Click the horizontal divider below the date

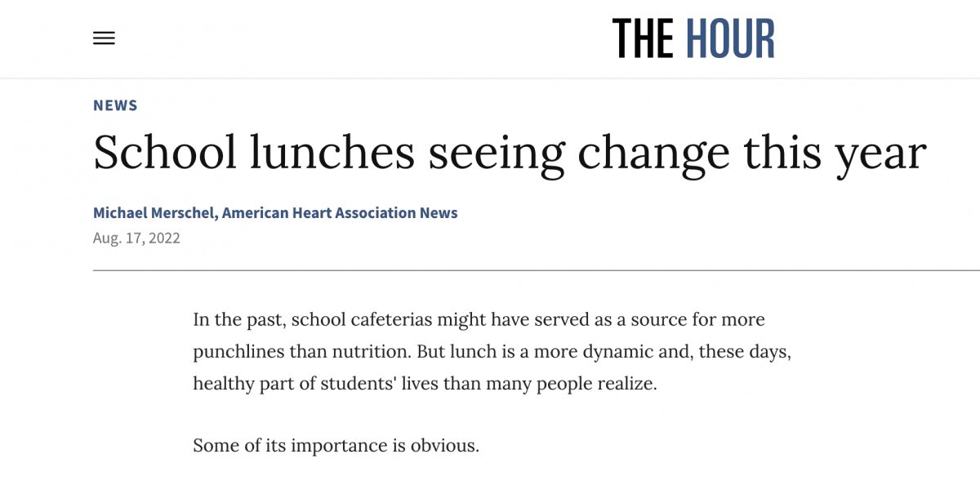537,270
